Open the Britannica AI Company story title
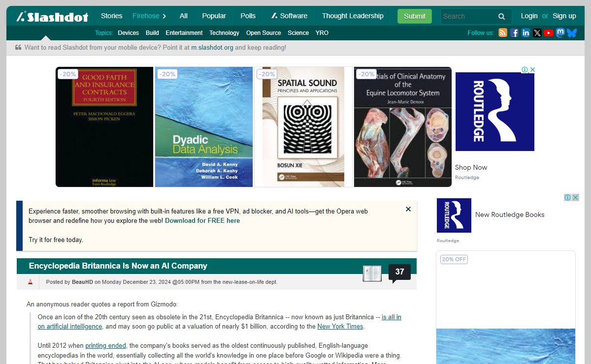The image size is (591, 364). pos(118,266)
